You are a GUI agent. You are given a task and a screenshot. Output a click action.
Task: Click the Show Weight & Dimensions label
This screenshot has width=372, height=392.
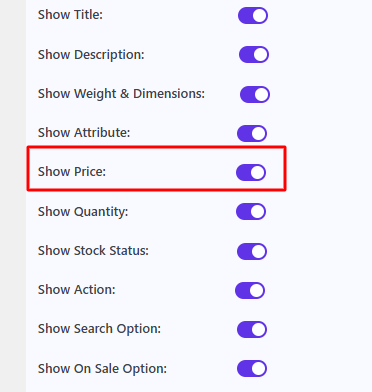[x=121, y=94]
